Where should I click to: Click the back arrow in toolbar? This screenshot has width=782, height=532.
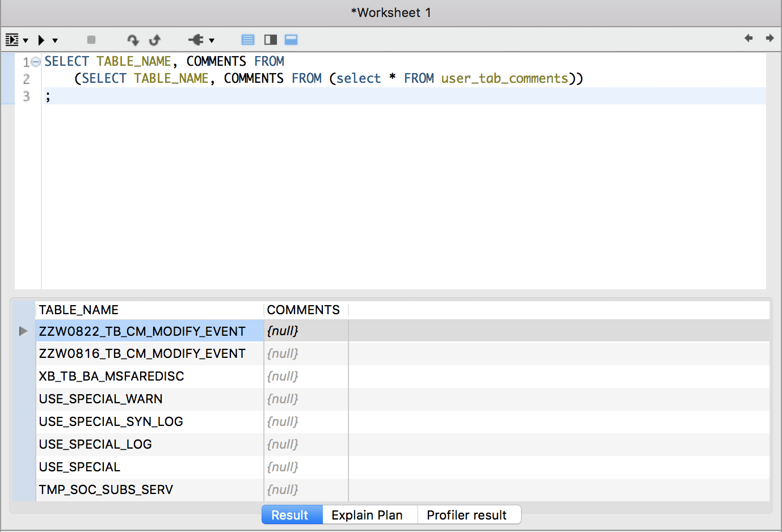tap(749, 38)
